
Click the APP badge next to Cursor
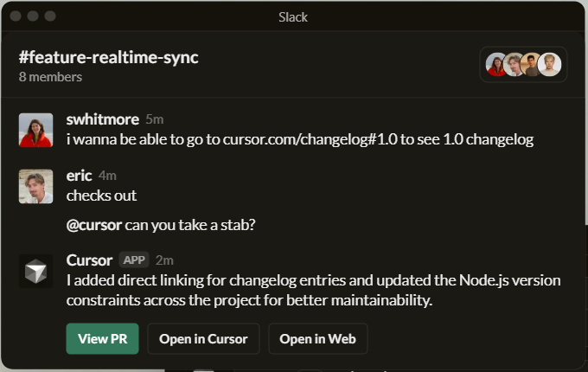pyautogui.click(x=134, y=260)
